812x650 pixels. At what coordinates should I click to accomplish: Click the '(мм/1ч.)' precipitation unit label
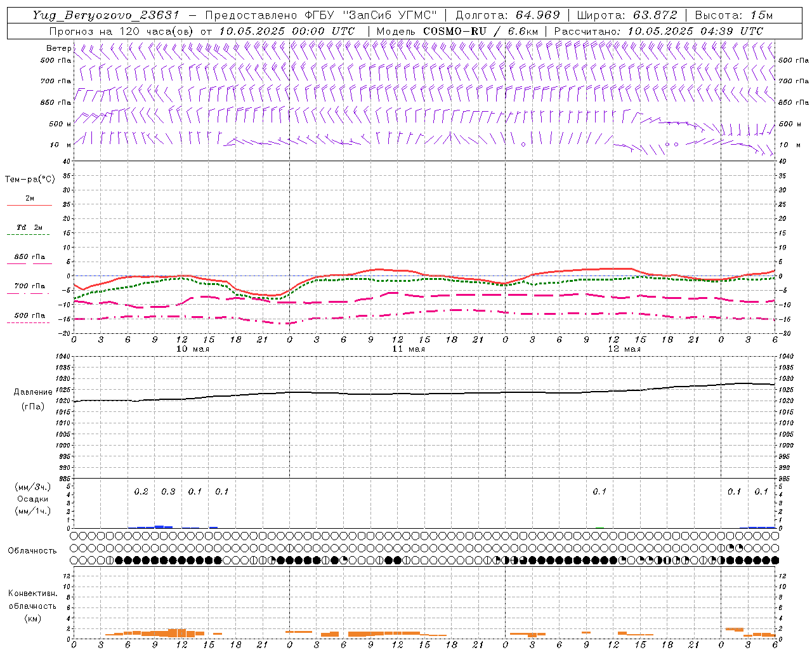tap(32, 511)
